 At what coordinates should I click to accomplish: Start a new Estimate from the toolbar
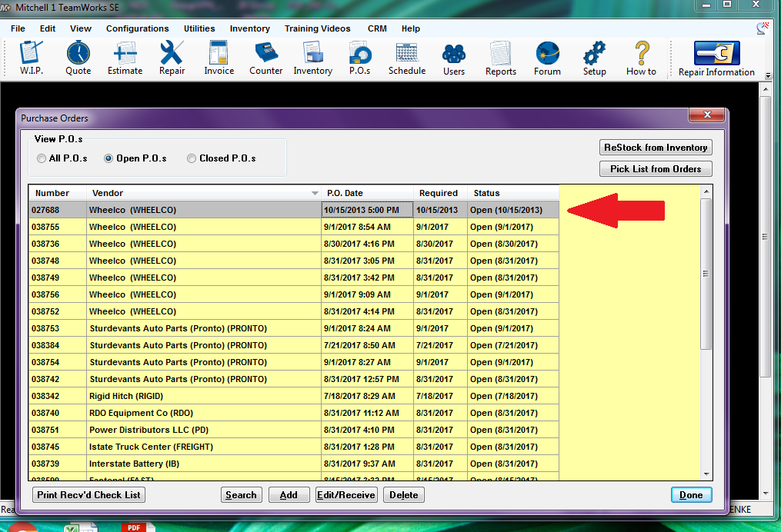(125, 58)
